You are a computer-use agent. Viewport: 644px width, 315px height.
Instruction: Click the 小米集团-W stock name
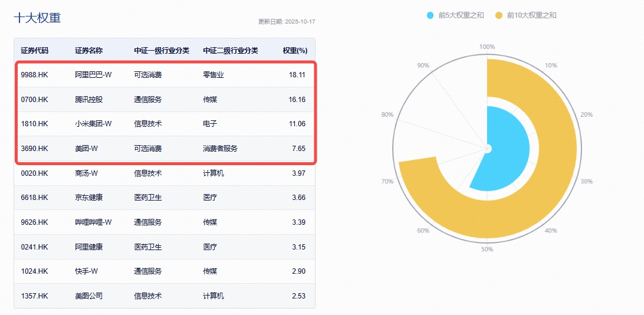click(x=93, y=124)
